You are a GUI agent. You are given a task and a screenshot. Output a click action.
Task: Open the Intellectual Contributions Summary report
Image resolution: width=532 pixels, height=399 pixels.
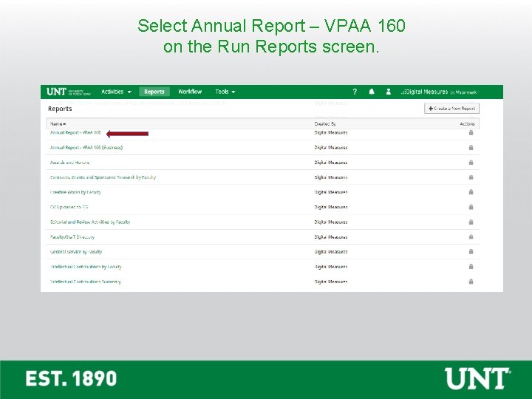tap(85, 282)
